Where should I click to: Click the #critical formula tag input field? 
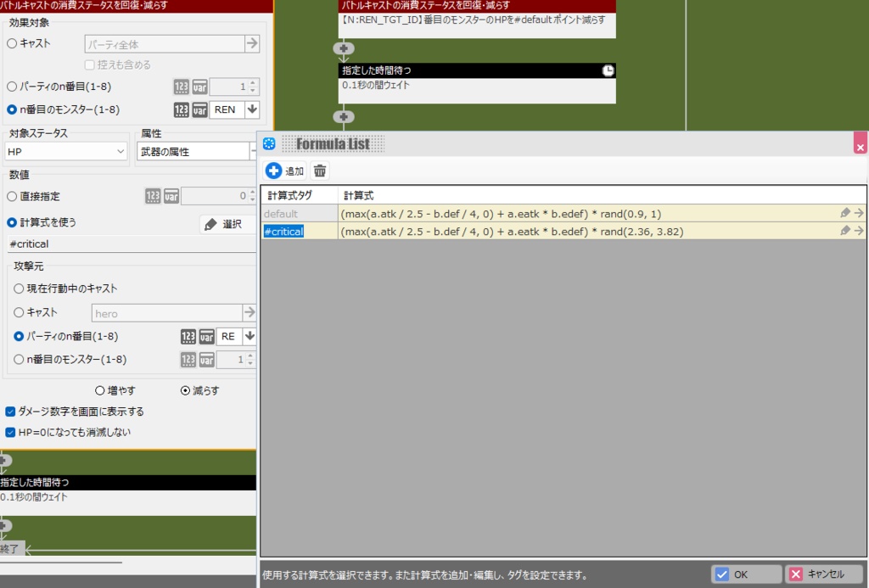point(132,244)
